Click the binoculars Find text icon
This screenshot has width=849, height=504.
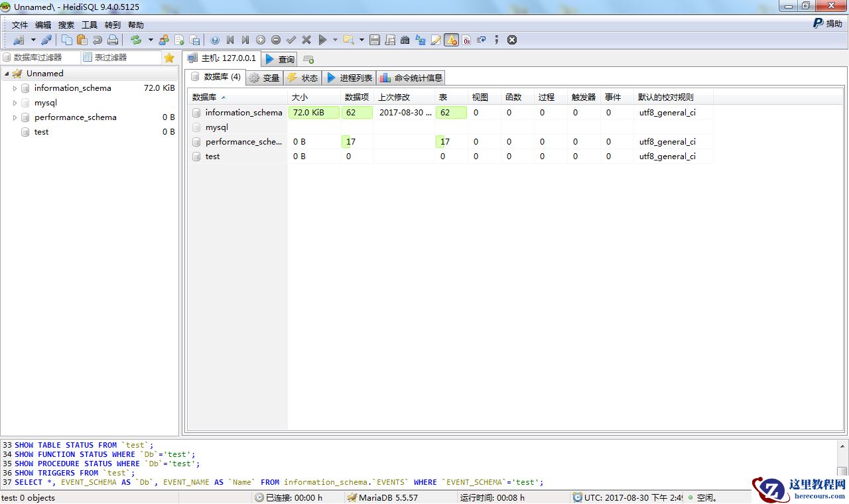(x=405, y=40)
